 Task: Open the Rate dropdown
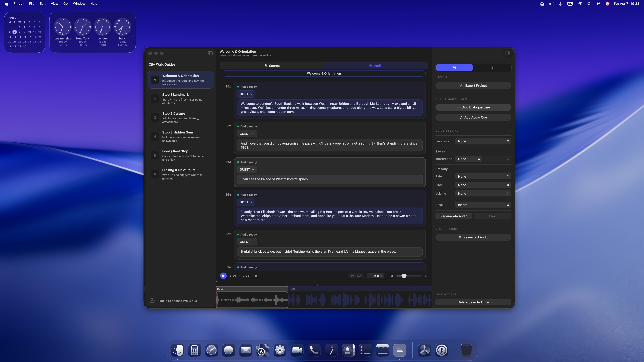pos(483,176)
